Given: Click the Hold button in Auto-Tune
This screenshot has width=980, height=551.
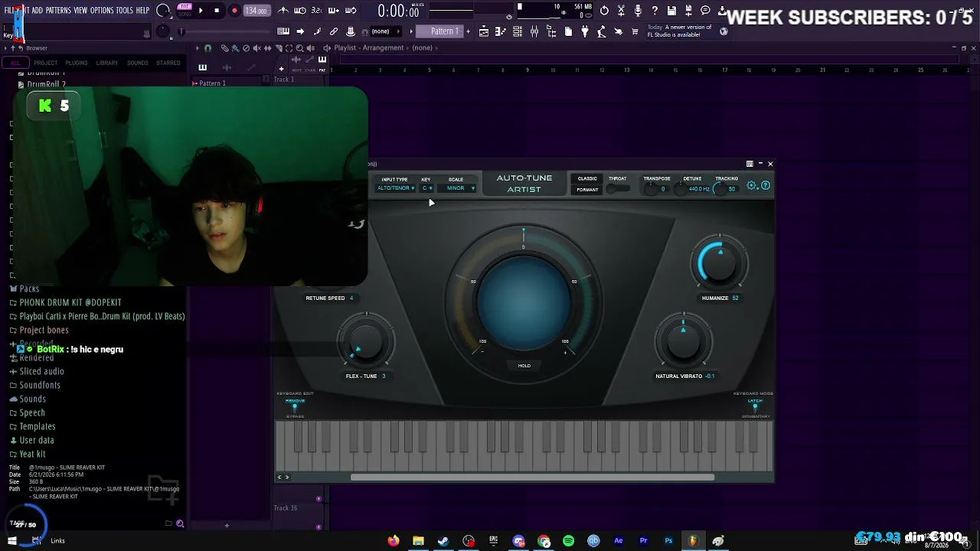Looking at the screenshot, I should coord(524,366).
